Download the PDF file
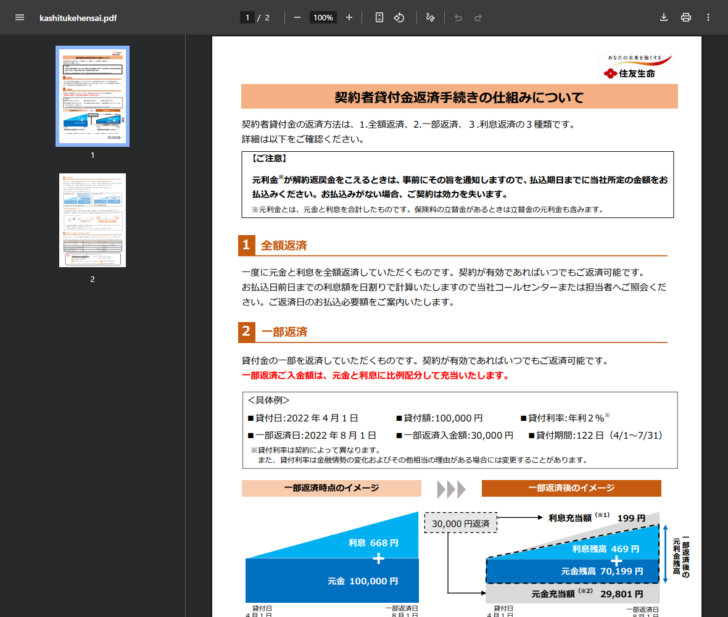Image resolution: width=728 pixels, height=617 pixels. (x=663, y=18)
